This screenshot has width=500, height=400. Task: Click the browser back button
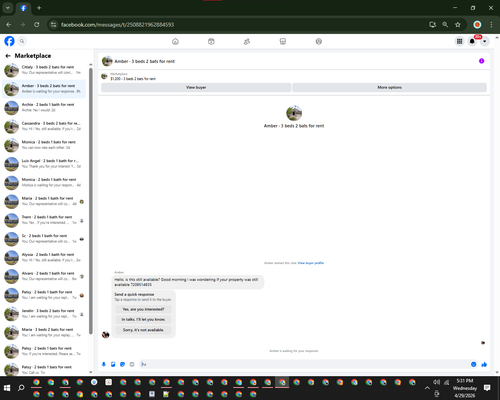9,25
